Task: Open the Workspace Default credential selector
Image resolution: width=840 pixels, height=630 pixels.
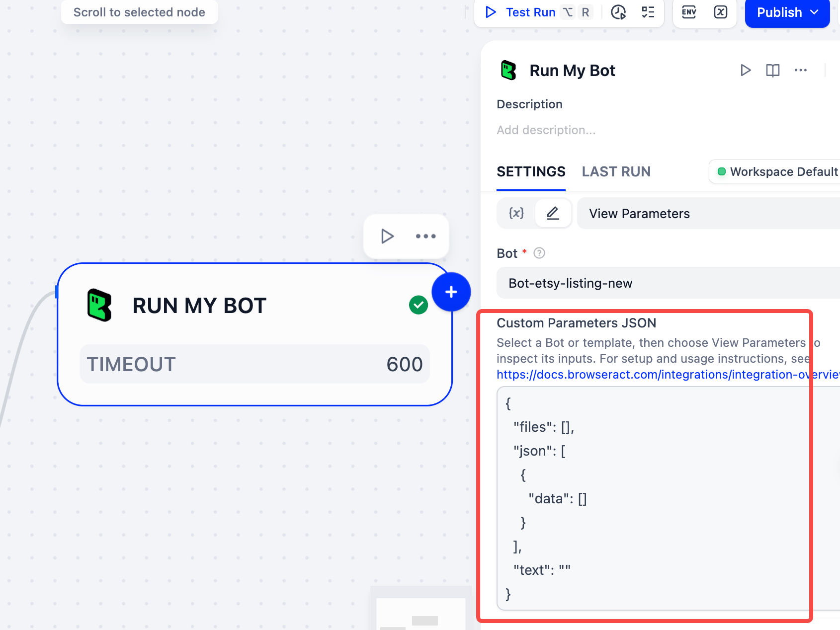Action: [775, 172]
